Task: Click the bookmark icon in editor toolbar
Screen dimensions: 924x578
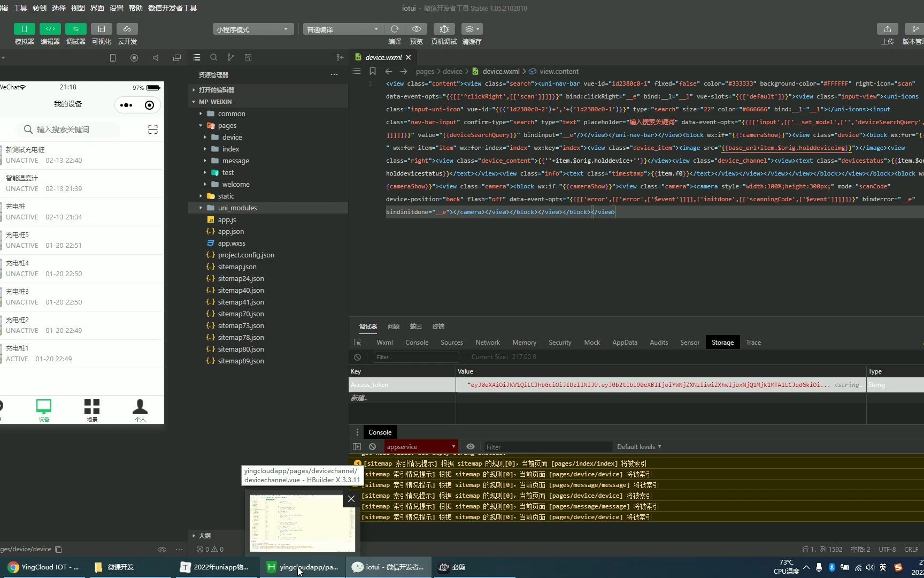Action: tap(373, 71)
